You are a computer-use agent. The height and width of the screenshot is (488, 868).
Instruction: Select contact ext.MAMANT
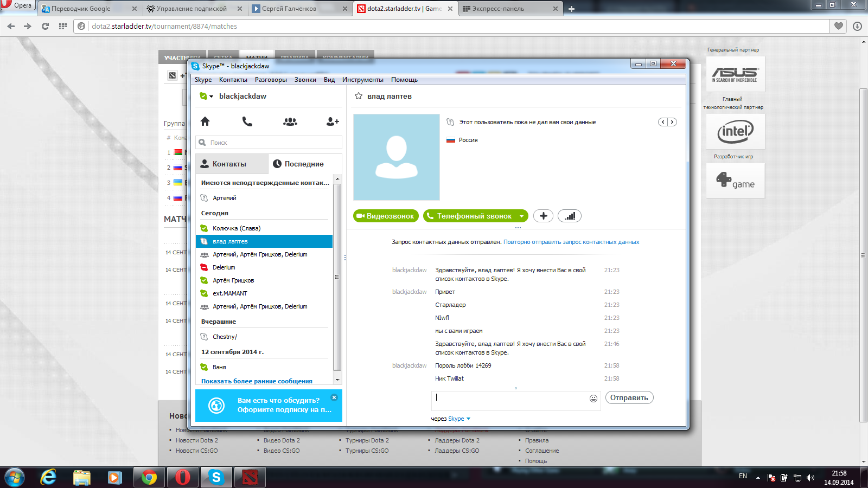[264, 293]
